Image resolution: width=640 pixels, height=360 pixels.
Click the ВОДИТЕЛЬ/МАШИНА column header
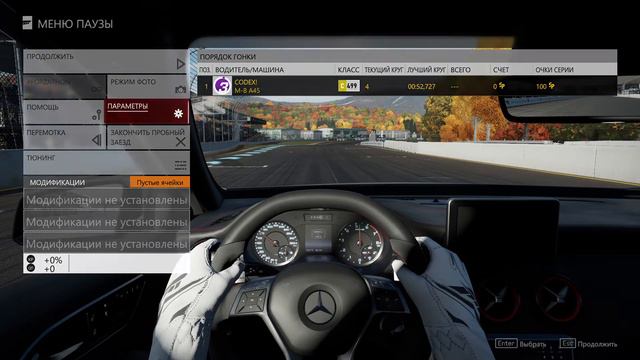pos(249,70)
